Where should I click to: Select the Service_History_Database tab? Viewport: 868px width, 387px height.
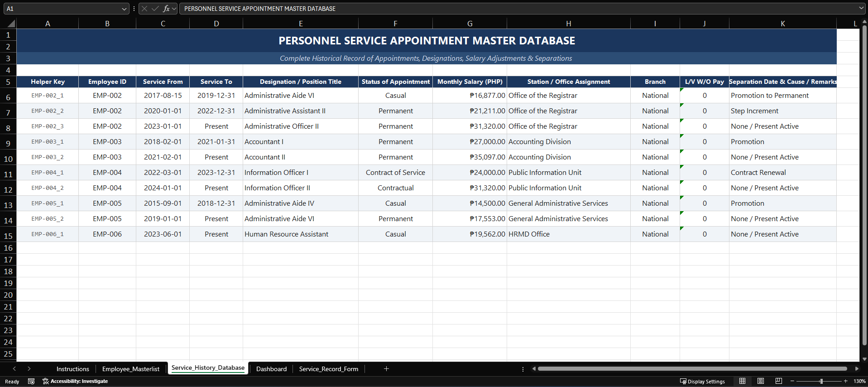coord(208,368)
